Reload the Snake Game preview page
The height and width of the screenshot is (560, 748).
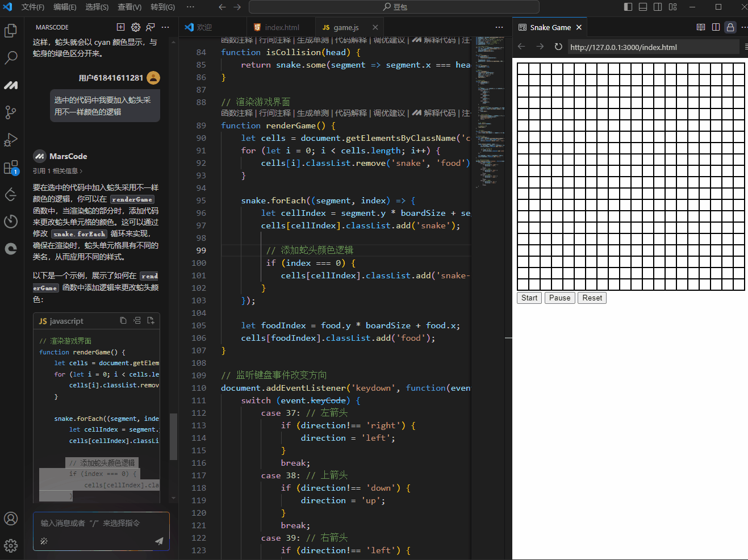coord(558,47)
